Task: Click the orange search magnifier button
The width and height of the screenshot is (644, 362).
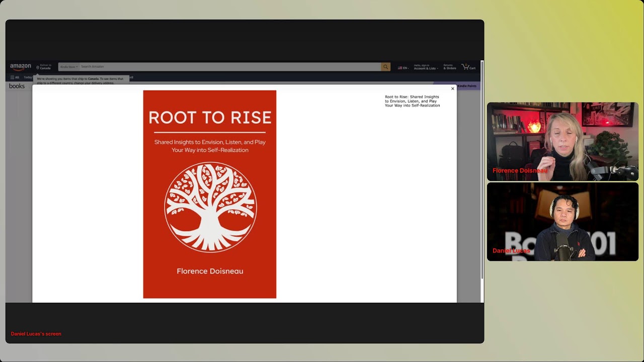Action: coord(385,67)
